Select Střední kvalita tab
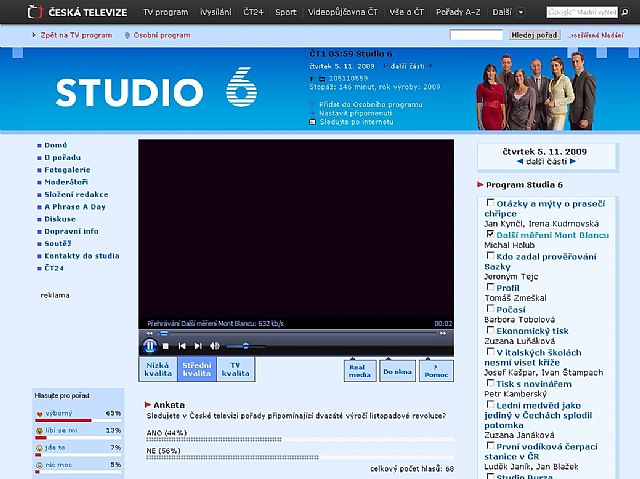This screenshot has width=640, height=479. [x=197, y=369]
